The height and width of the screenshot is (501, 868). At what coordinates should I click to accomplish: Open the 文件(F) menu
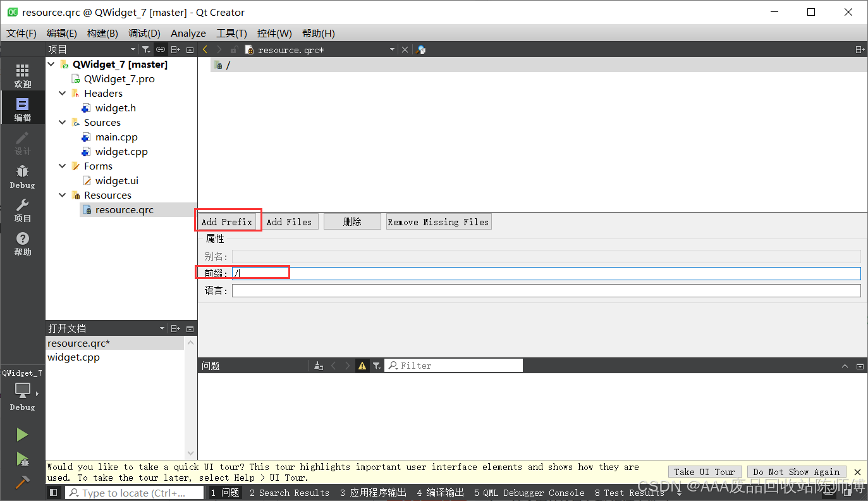(x=21, y=34)
